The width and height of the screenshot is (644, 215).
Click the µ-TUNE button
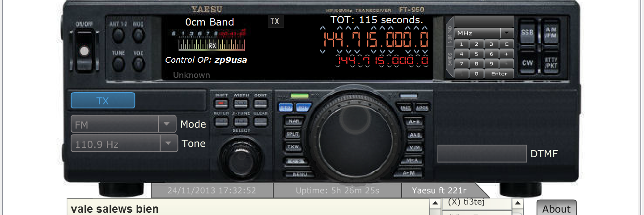click(241, 121)
